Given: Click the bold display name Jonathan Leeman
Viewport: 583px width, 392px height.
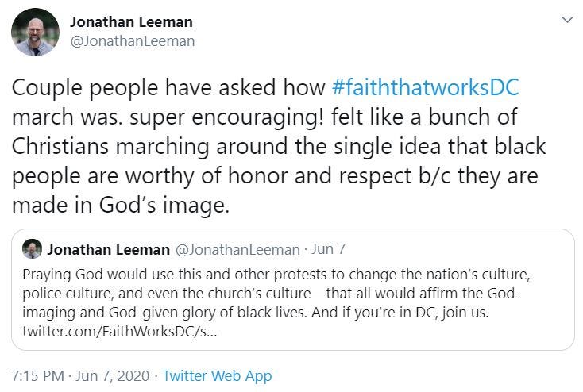Looking at the screenshot, I should coord(131,21).
